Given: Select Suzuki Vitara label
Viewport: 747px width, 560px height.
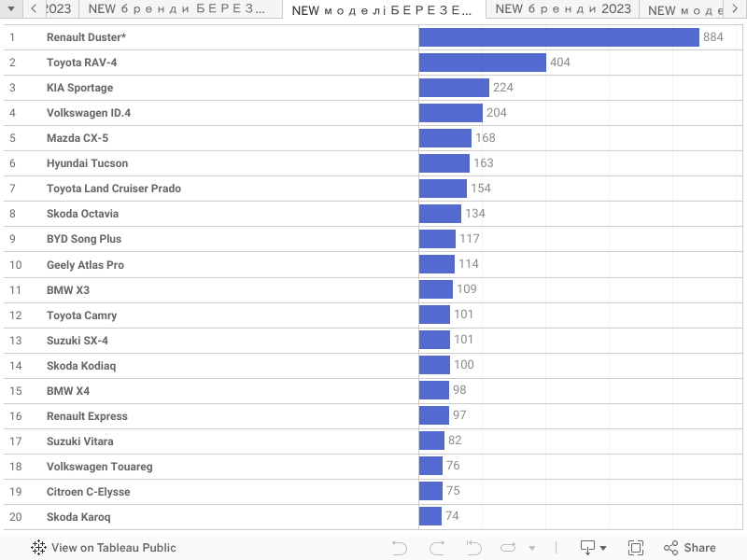Looking at the screenshot, I should tap(80, 441).
